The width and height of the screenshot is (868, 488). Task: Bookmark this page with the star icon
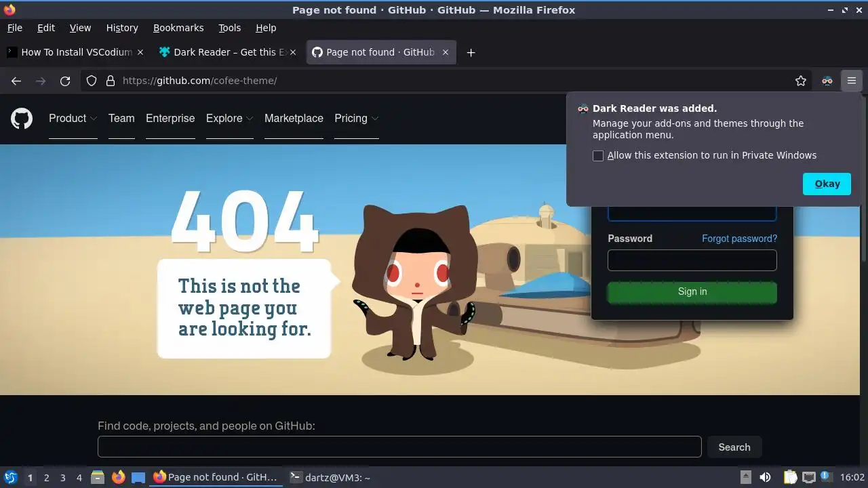(x=801, y=81)
